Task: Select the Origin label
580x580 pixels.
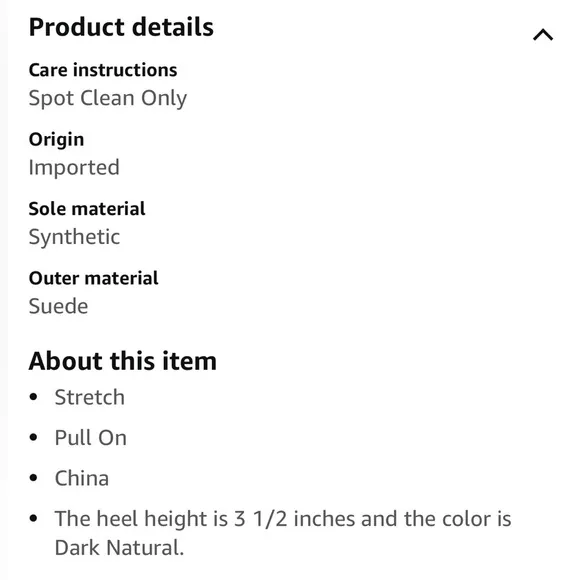Action: [56, 140]
